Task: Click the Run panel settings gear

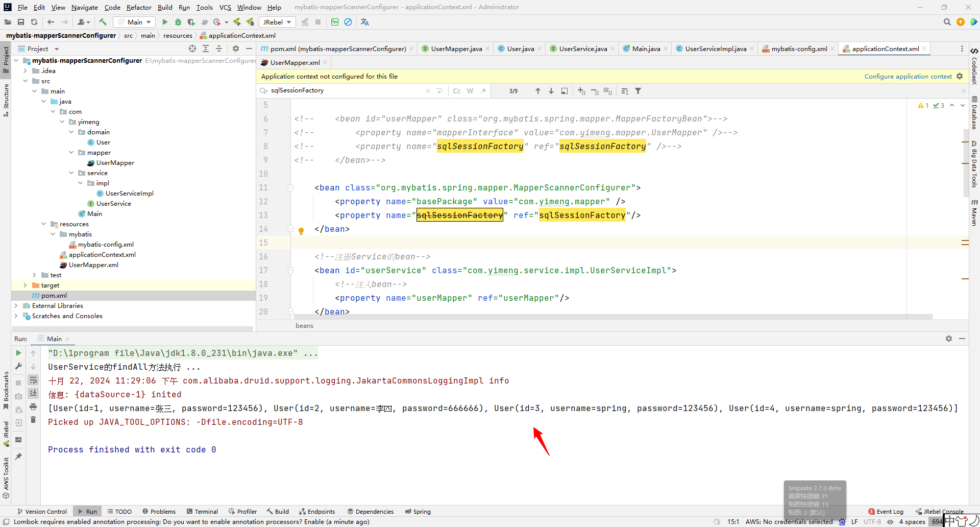Action: (949, 339)
